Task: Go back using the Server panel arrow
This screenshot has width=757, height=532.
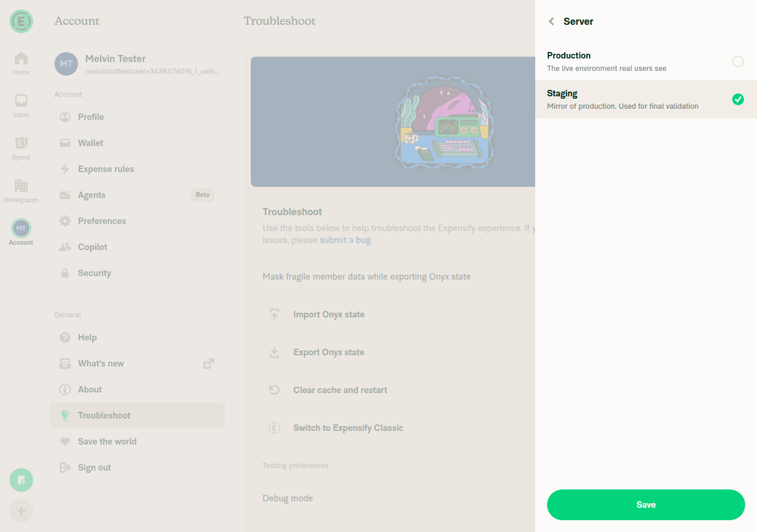Action: [x=551, y=21]
